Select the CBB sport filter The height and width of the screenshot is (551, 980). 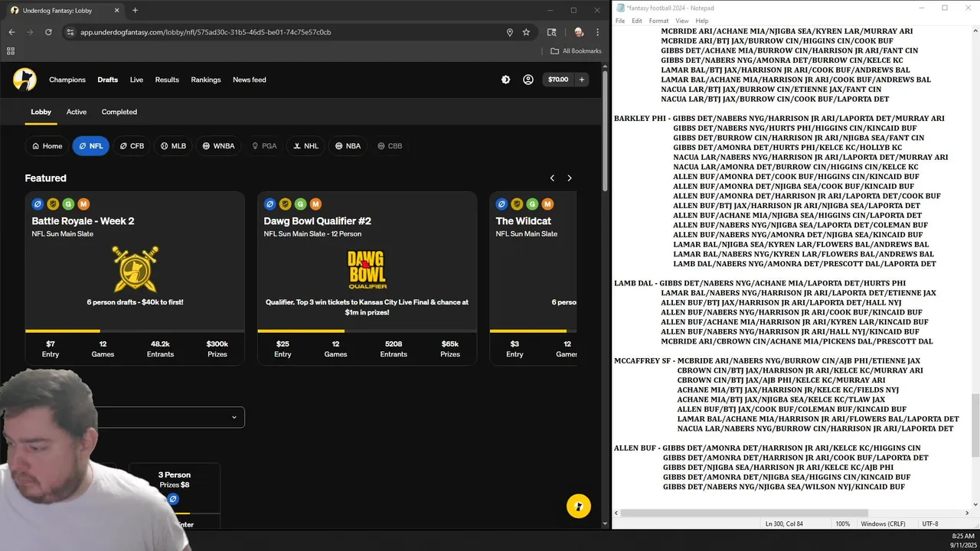click(390, 146)
